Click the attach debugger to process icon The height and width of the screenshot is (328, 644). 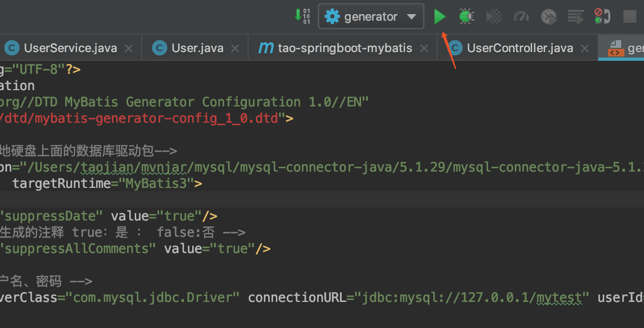coord(602,17)
